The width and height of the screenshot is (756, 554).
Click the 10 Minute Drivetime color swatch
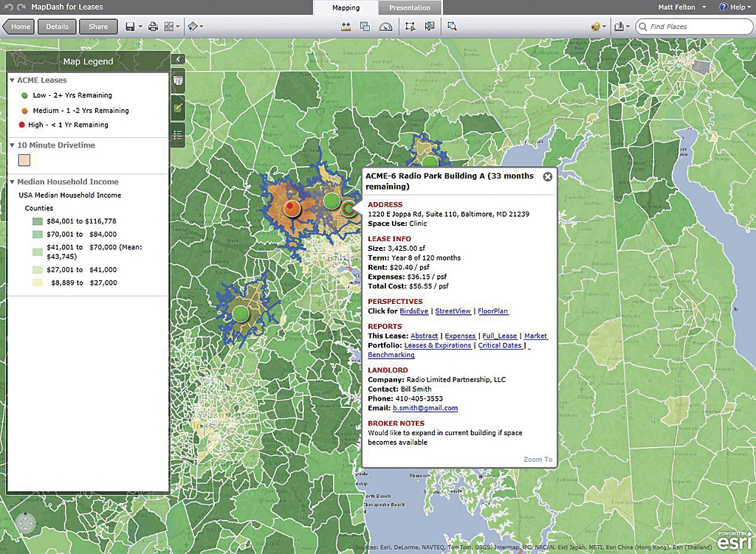(24, 160)
